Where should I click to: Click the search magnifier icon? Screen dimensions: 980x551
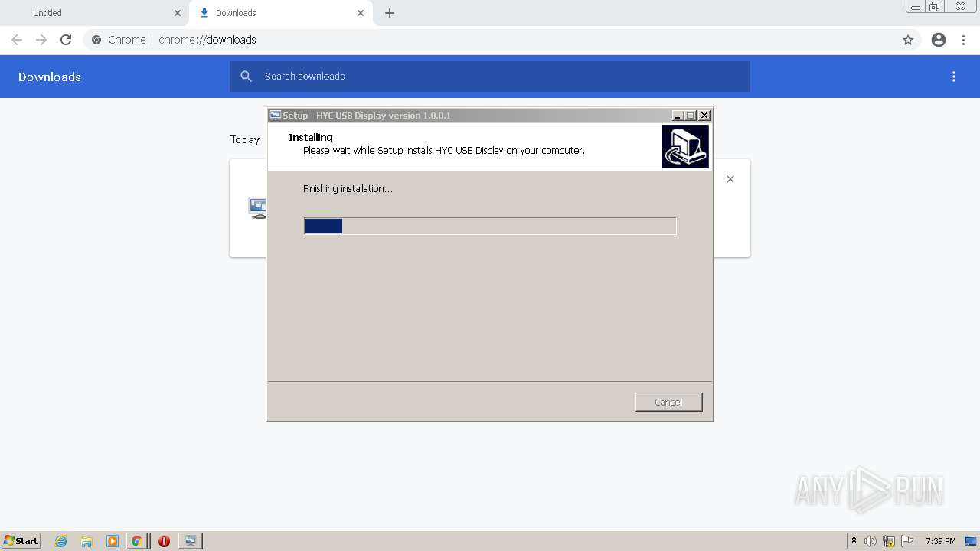point(246,77)
